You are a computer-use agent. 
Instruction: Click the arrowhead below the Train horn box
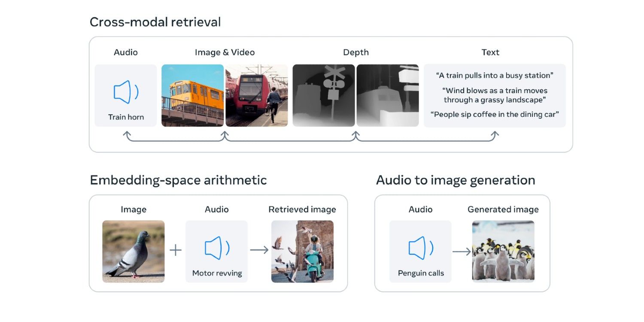[x=126, y=134]
